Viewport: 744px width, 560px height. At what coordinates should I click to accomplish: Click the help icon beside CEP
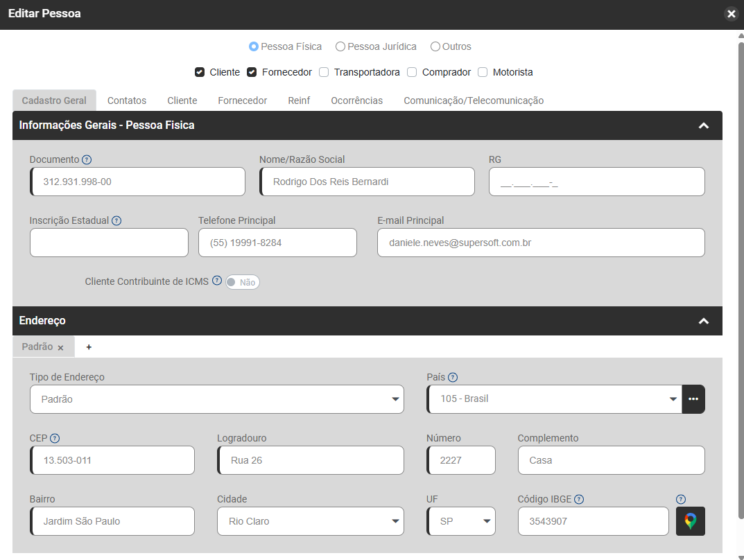click(x=55, y=438)
